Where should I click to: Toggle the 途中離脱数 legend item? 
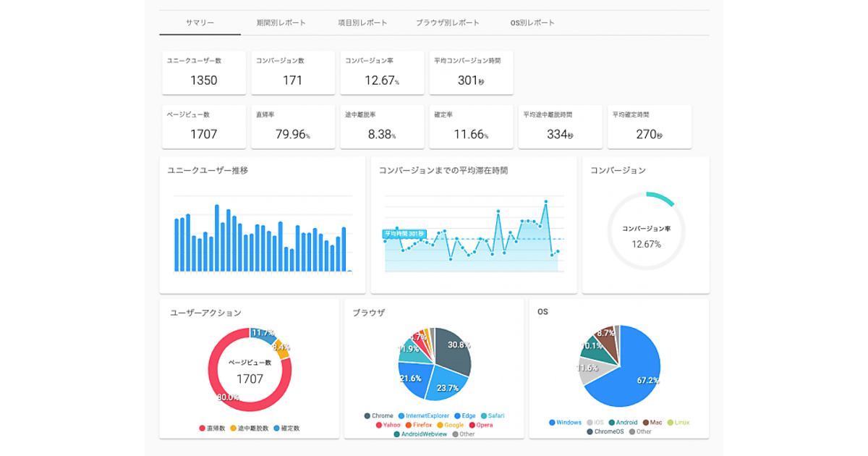pos(249,428)
